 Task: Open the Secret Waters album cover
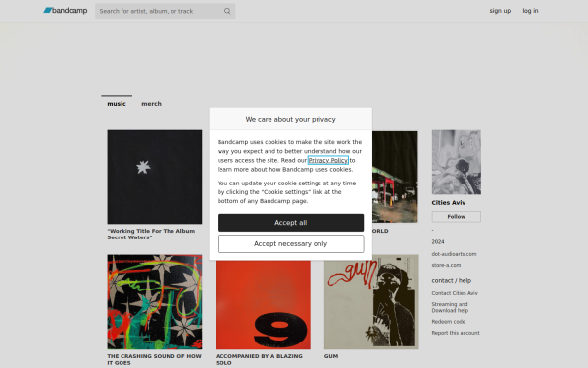pyautogui.click(x=155, y=177)
